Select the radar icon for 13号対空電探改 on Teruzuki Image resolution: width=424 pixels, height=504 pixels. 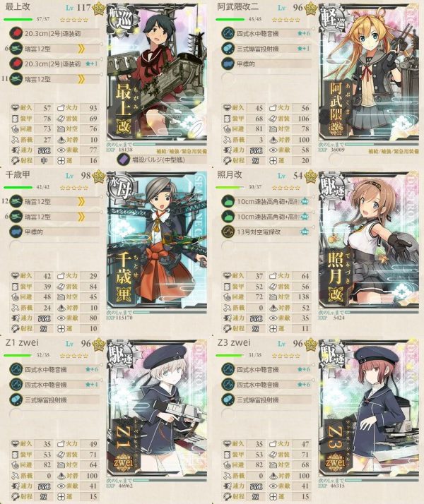click(x=228, y=232)
